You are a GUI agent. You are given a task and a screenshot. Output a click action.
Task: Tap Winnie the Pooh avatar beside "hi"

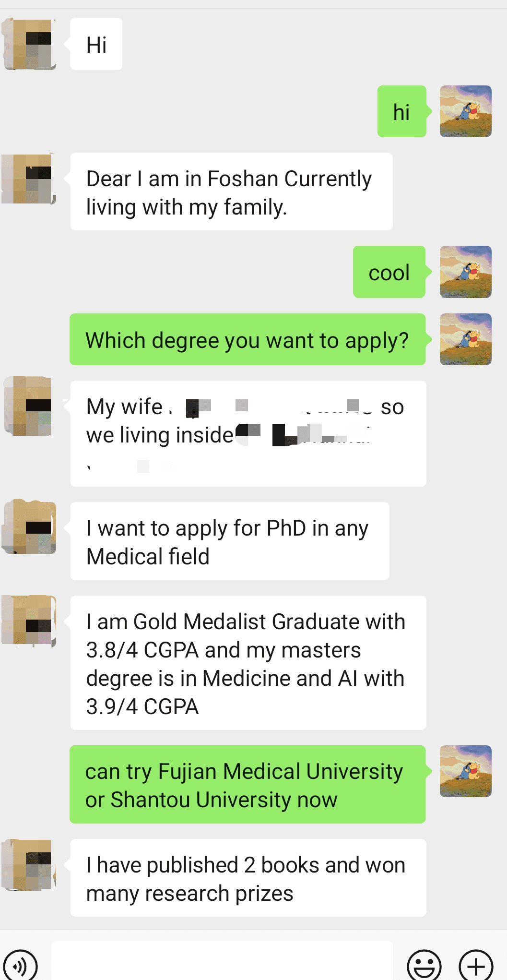[x=465, y=111]
